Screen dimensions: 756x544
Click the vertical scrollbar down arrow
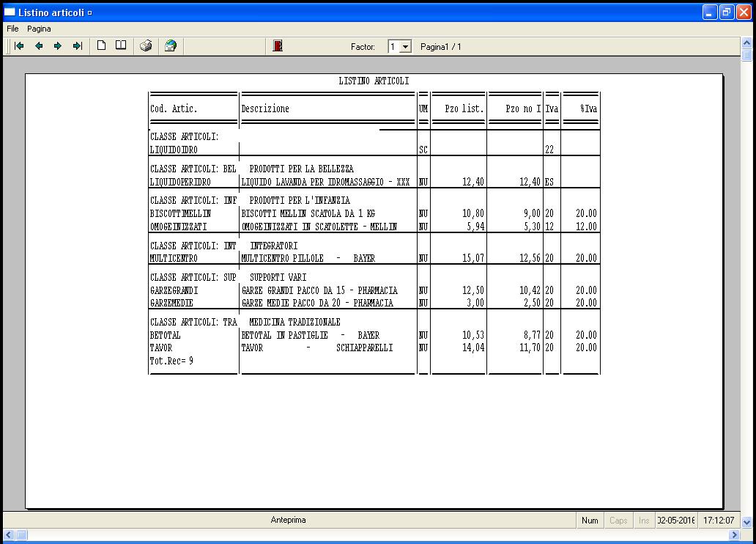click(x=746, y=522)
